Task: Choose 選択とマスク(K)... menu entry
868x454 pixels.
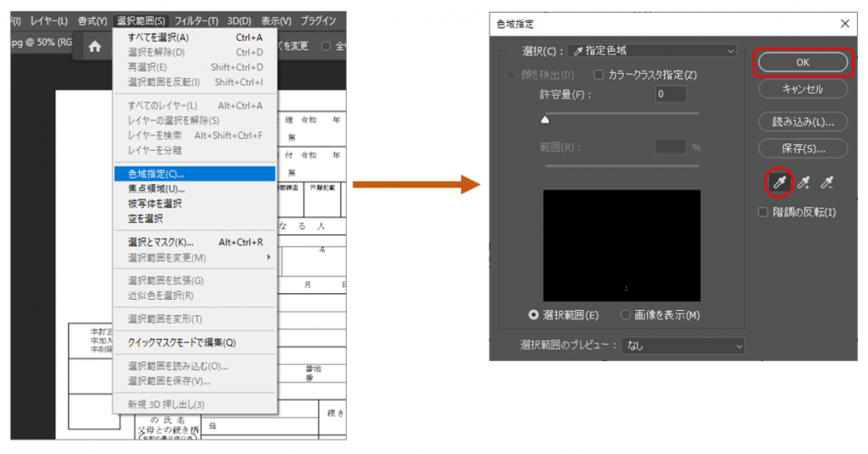Action: point(195,242)
